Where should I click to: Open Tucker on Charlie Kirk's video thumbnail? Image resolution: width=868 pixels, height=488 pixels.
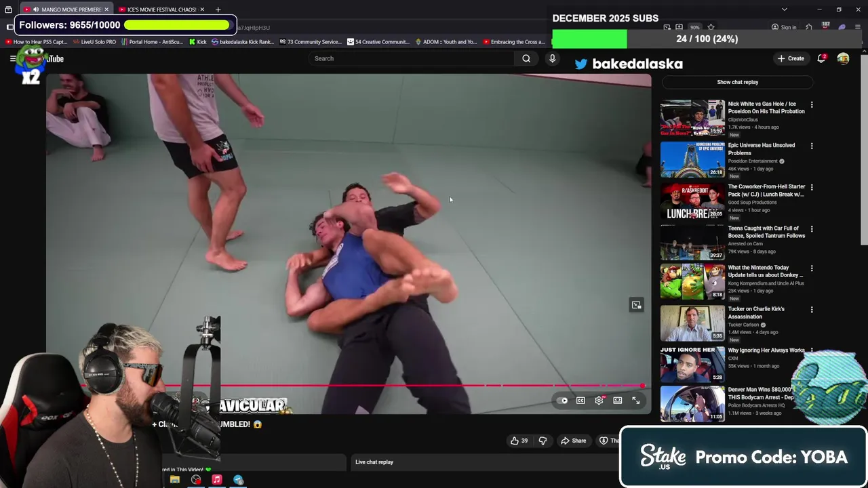click(x=692, y=323)
